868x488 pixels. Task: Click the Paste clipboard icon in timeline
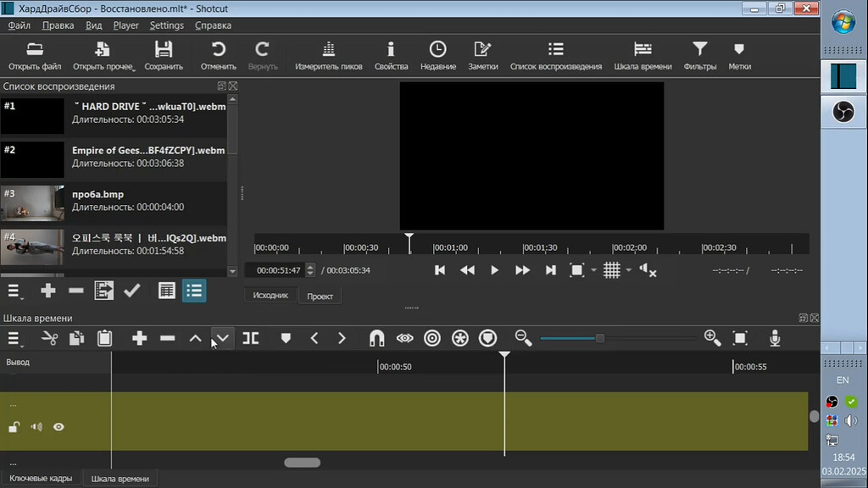coord(104,338)
